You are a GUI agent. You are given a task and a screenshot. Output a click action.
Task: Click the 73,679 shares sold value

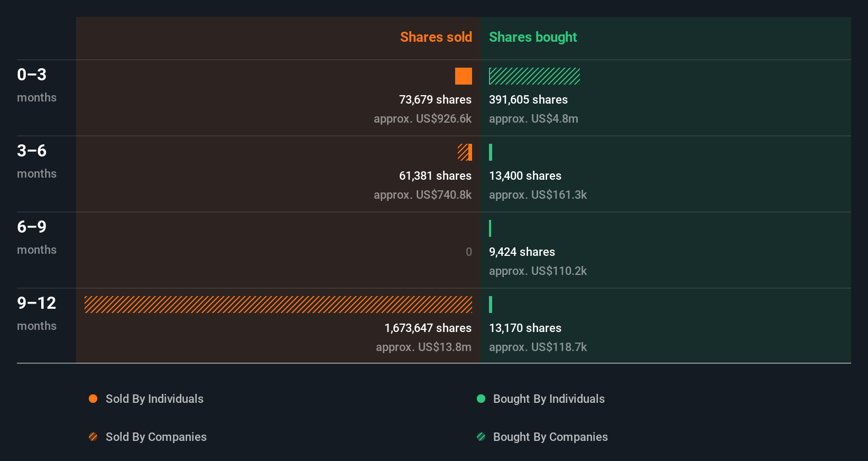pyautogui.click(x=435, y=99)
